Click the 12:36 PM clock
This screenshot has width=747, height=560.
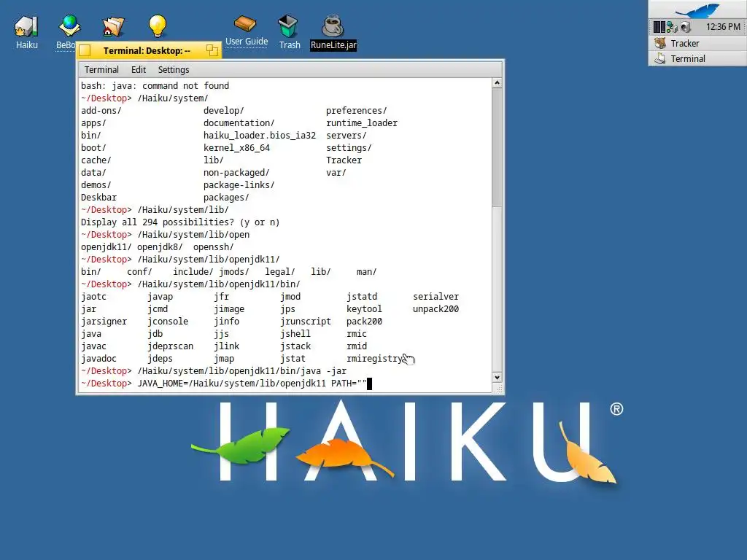click(723, 27)
